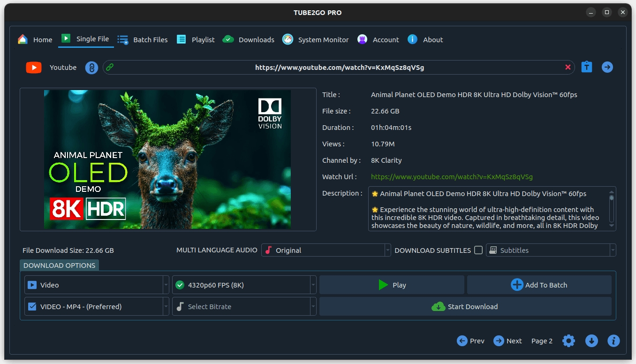Open the Batch Files tab
The width and height of the screenshot is (636, 364).
pos(143,40)
